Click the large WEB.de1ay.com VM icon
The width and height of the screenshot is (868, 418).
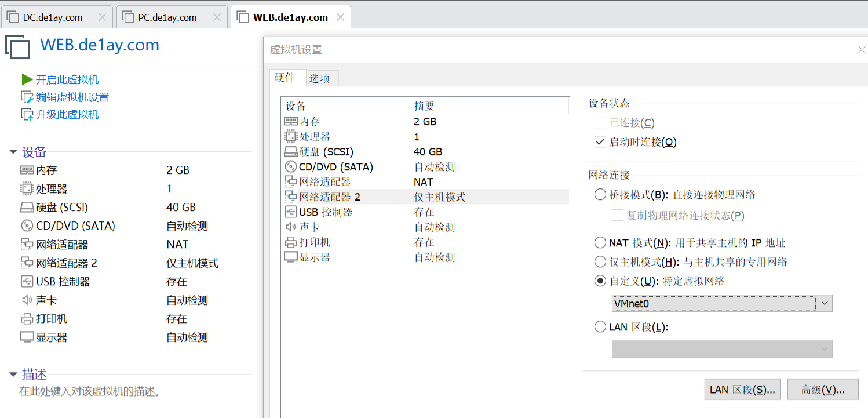coord(17,46)
